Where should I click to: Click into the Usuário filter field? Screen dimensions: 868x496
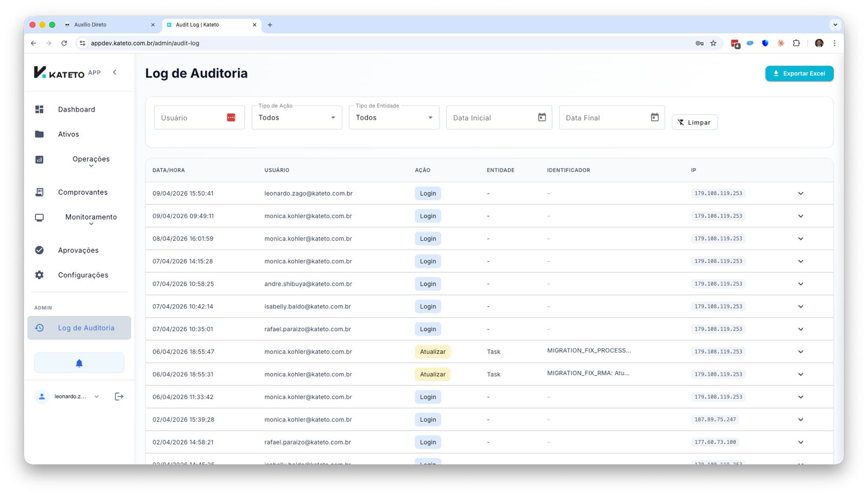[190, 118]
